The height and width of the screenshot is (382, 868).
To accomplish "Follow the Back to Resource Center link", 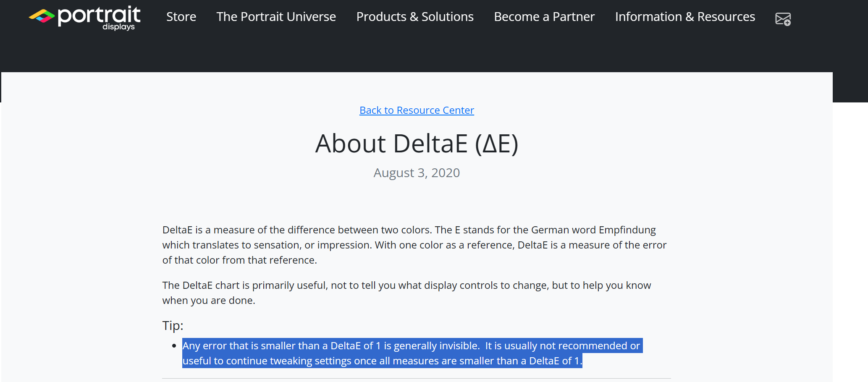I will pos(417,110).
